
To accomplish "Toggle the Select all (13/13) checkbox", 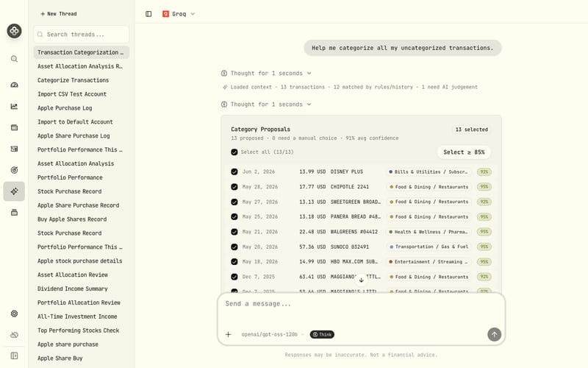I will click(234, 152).
